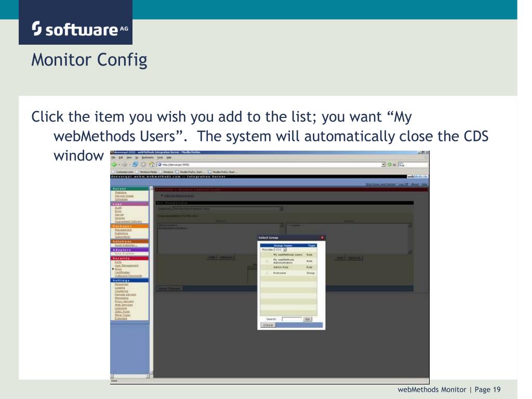Viewport: 532px width, 399px height.
Task: Open the Firefox Bookmarks menu
Action: click(x=148, y=157)
